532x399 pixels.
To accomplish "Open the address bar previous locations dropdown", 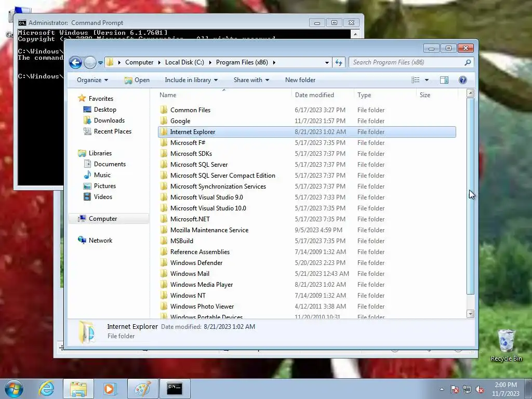I will click(327, 63).
